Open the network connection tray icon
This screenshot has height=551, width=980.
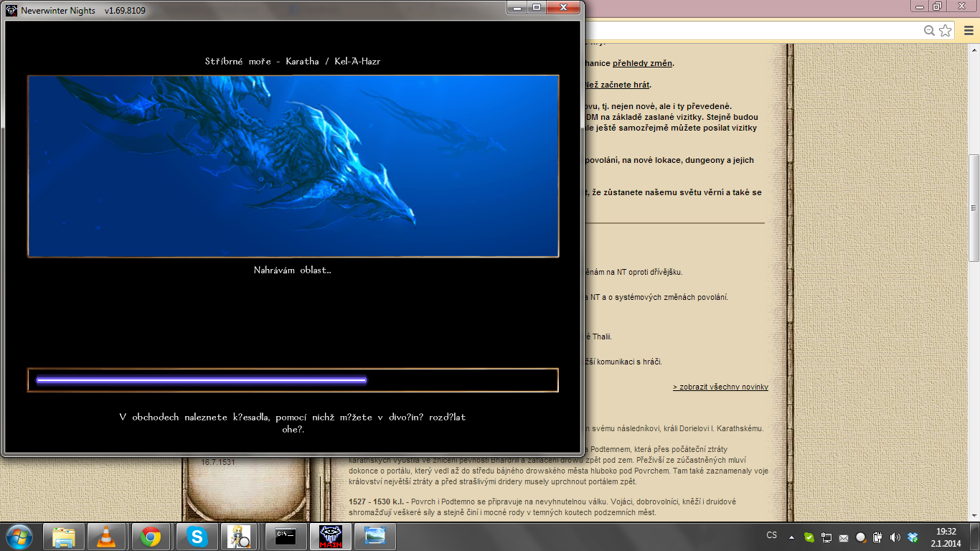coord(826,537)
